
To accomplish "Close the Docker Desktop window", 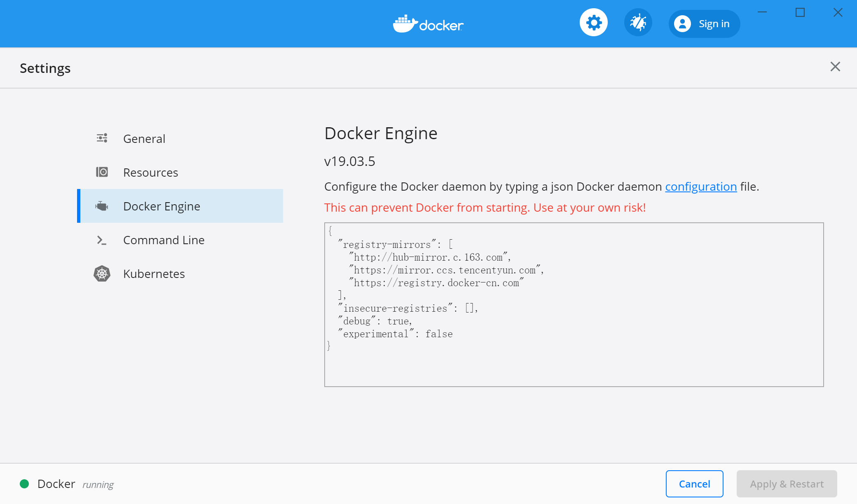I will tap(838, 12).
